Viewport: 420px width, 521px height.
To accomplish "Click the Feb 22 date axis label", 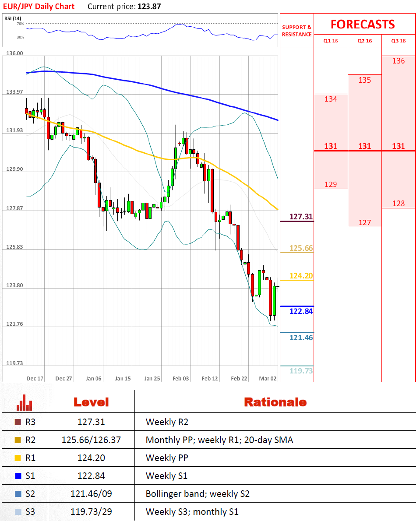I will click(x=239, y=378).
